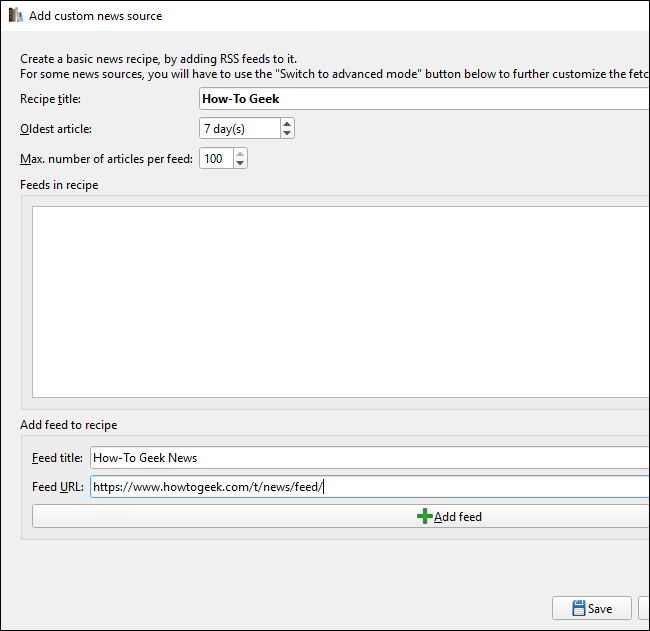This screenshot has height=631, width=650.
Task: Click the Add feed to recipe heading
Action: [x=68, y=425]
